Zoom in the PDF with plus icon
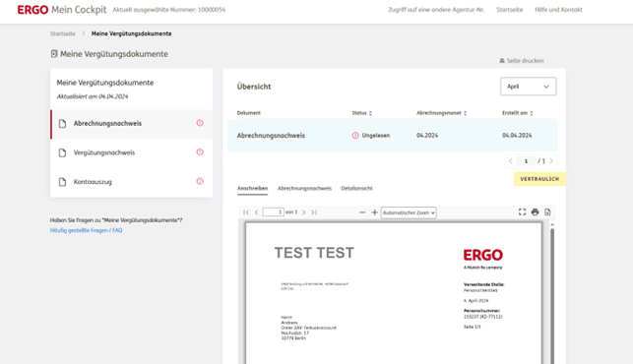Image resolution: width=633 pixels, height=364 pixels. 375,212
